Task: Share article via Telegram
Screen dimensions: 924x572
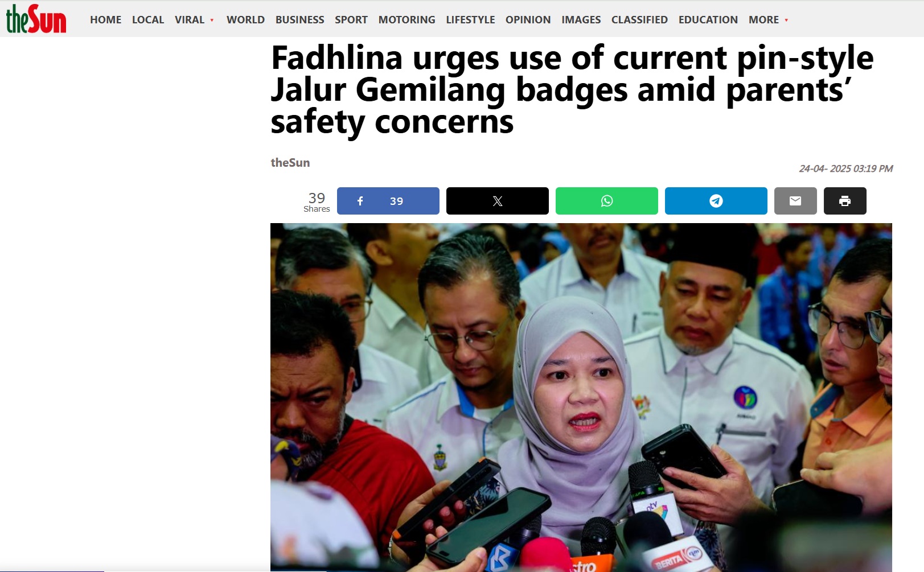Action: 716,201
